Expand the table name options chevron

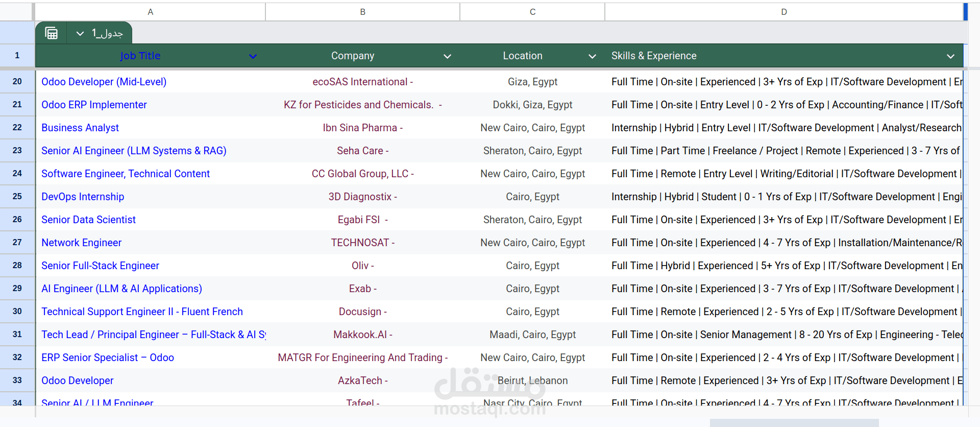tap(80, 34)
